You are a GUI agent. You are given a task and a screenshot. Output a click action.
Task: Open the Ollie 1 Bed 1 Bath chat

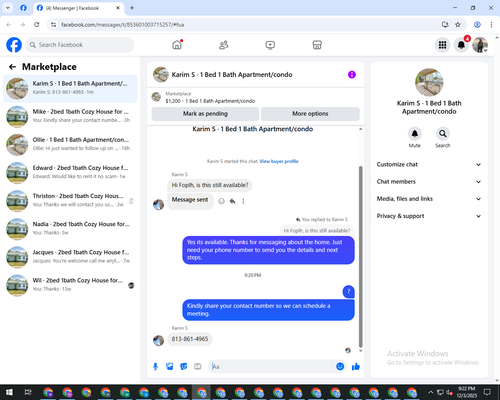pos(70,145)
